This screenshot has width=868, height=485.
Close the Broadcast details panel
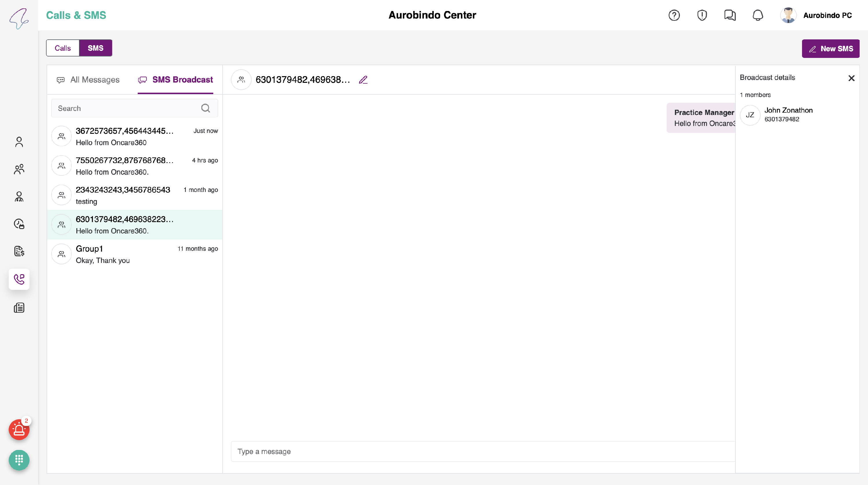click(851, 78)
